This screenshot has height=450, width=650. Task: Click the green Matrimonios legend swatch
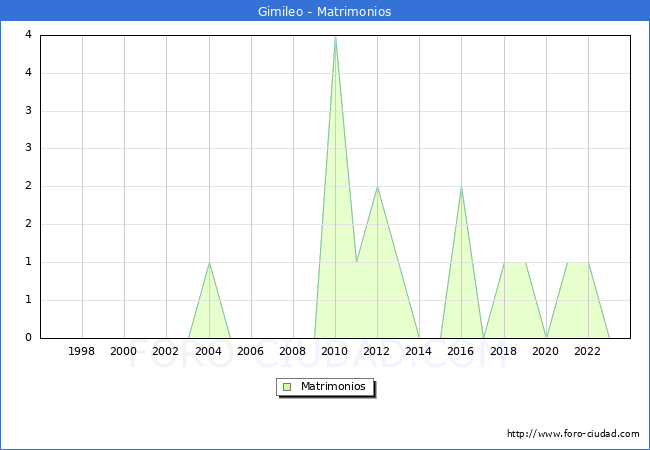287,387
